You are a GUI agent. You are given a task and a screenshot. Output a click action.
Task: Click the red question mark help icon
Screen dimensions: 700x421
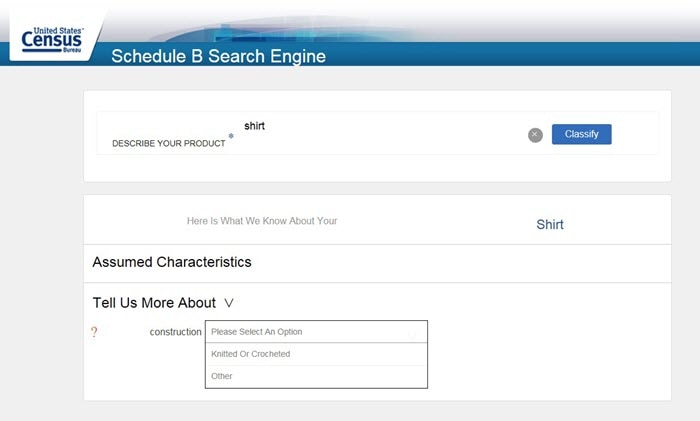click(x=94, y=332)
